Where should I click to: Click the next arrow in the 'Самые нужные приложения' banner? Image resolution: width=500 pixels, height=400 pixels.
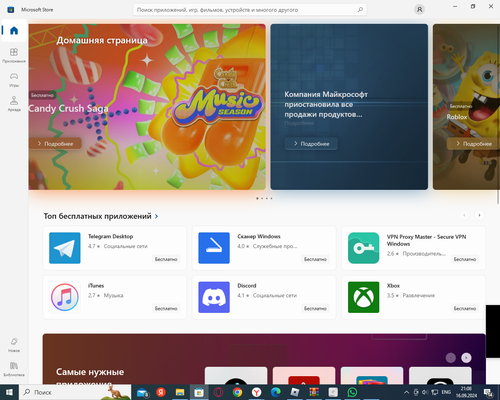coord(466,358)
